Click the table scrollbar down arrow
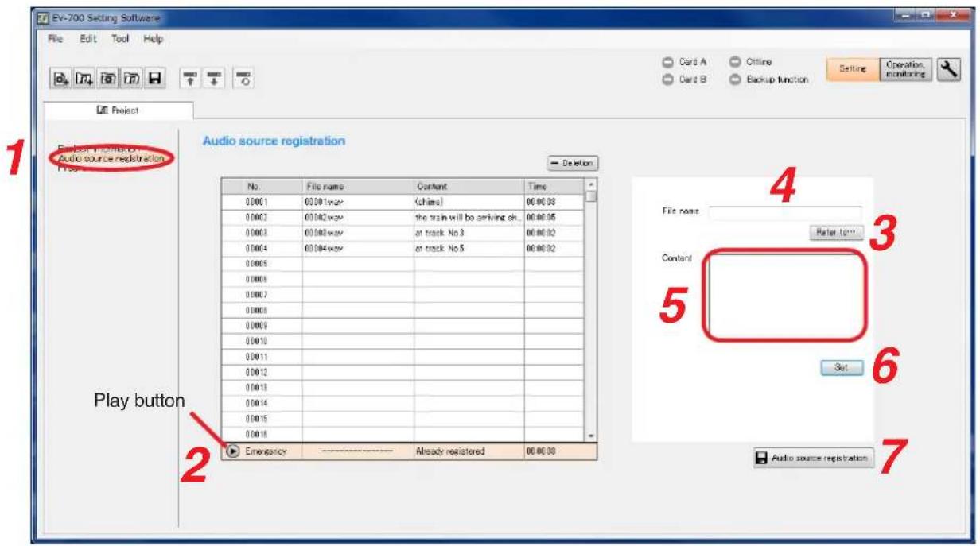Image resolution: width=980 pixels, height=546 pixels. [x=591, y=436]
